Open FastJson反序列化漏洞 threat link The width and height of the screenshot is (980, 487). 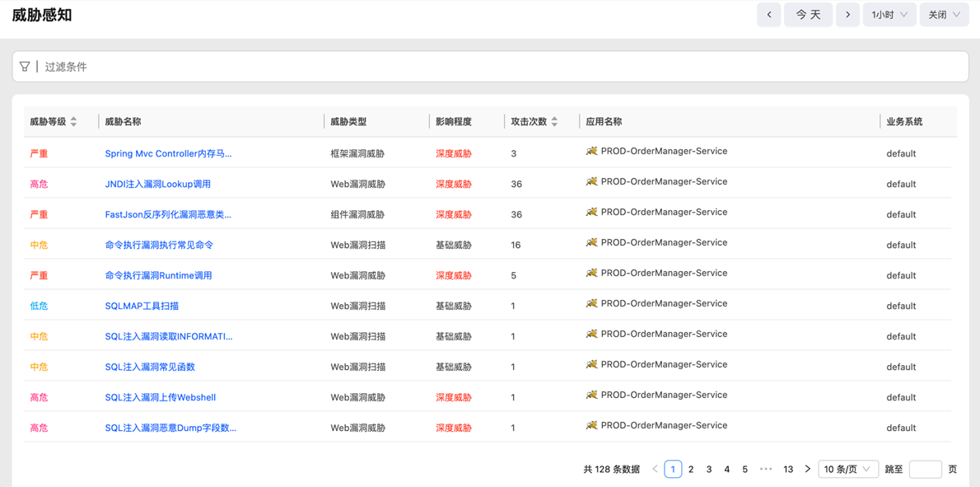(x=168, y=214)
